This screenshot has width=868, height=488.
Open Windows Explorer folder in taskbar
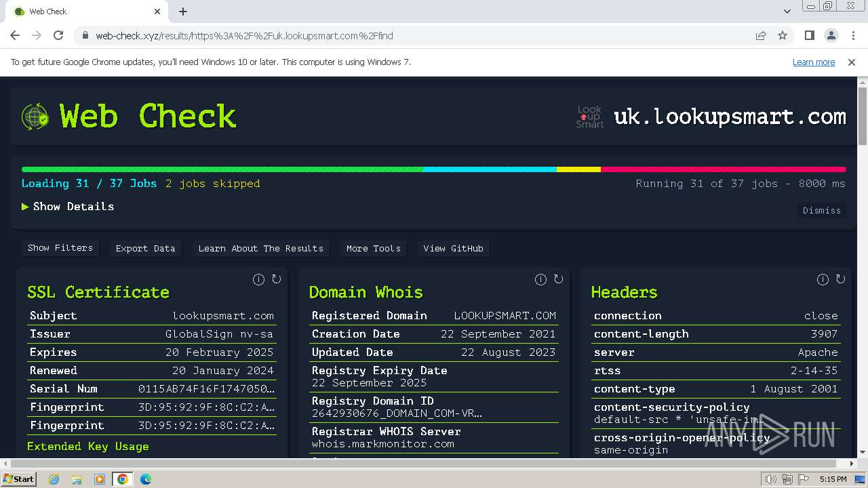77,479
